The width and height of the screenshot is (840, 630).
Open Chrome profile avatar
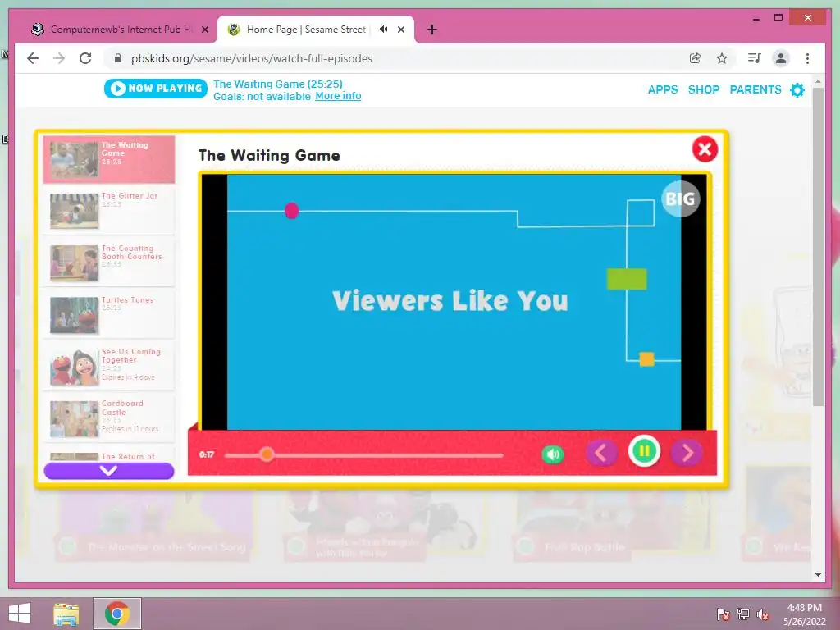click(x=781, y=58)
